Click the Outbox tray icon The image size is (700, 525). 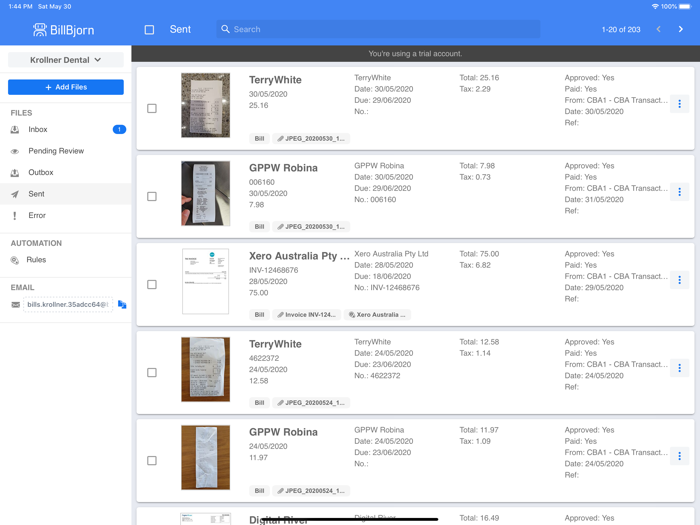coord(15,172)
